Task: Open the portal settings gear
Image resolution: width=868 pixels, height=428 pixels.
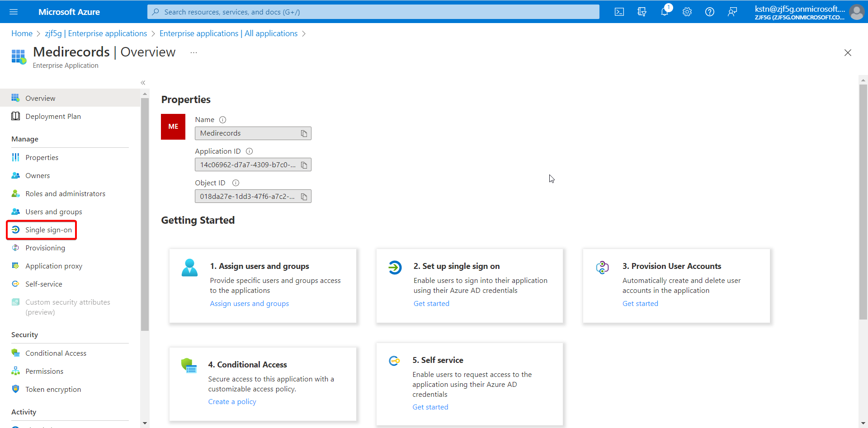Action: 687,12
